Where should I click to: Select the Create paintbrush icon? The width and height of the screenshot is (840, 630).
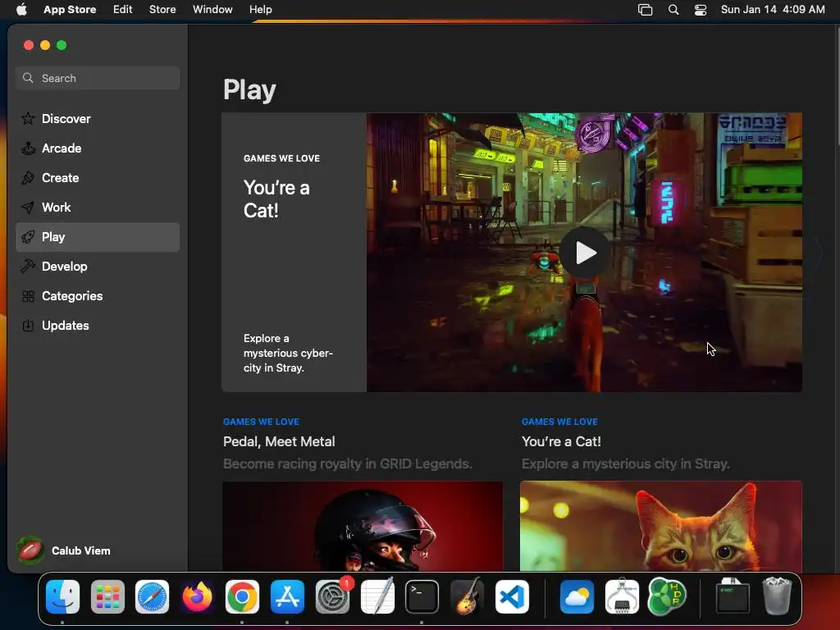point(28,178)
